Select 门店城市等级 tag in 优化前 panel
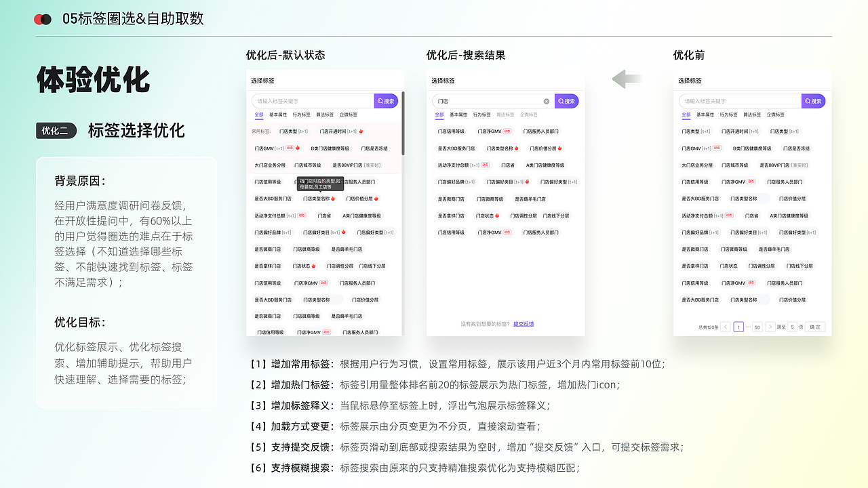The width and height of the screenshot is (868, 488). [x=735, y=165]
